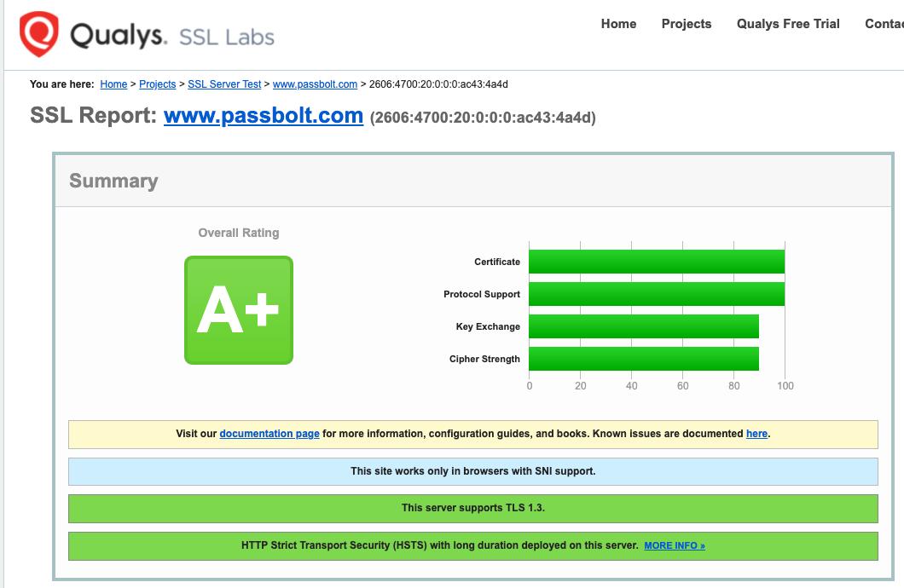Open www.passbolt.com link in SSL Report heading
This screenshot has height=588, width=904.
pos(264,116)
